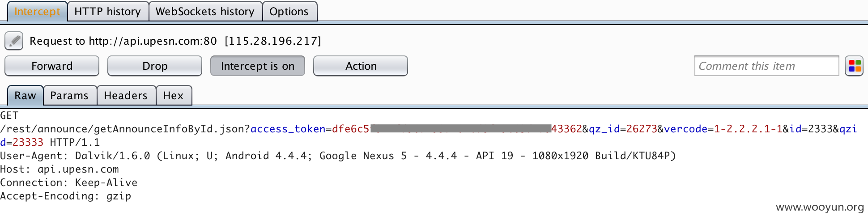This screenshot has width=868, height=220.
Task: Focus the 'Comment this item' field
Action: point(766,66)
